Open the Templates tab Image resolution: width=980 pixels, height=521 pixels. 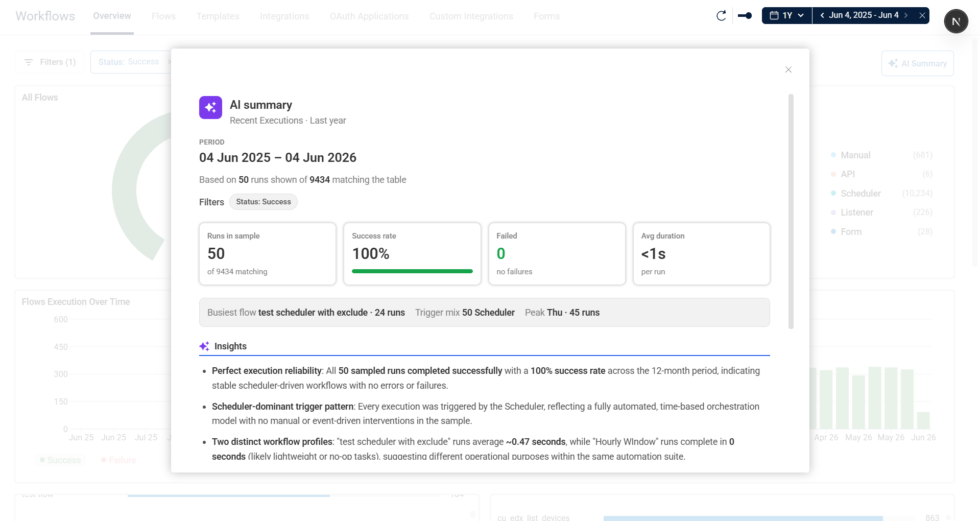click(218, 16)
